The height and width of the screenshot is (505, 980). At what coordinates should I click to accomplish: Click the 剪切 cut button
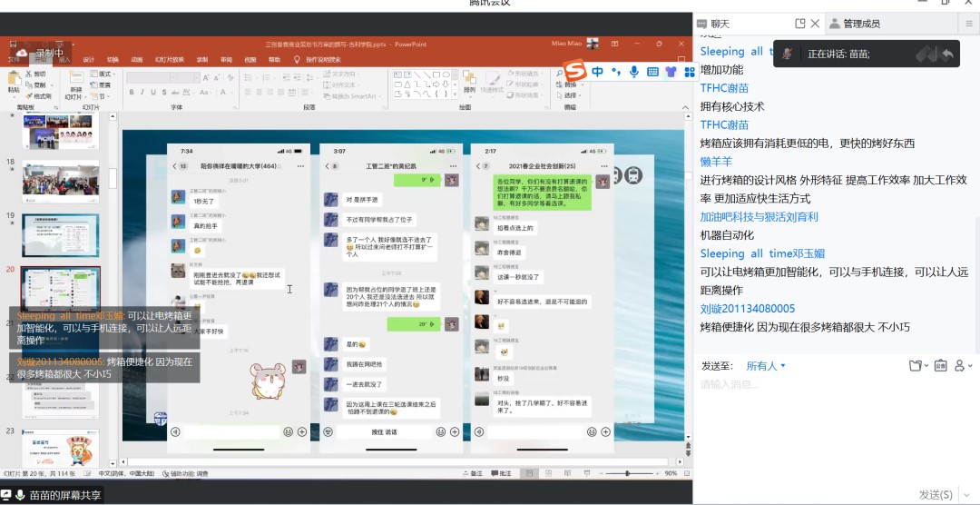pyautogui.click(x=36, y=74)
